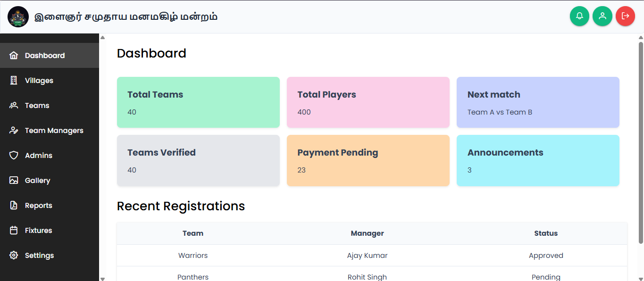Click the Settings gear icon
644x281 pixels.
[14, 256]
